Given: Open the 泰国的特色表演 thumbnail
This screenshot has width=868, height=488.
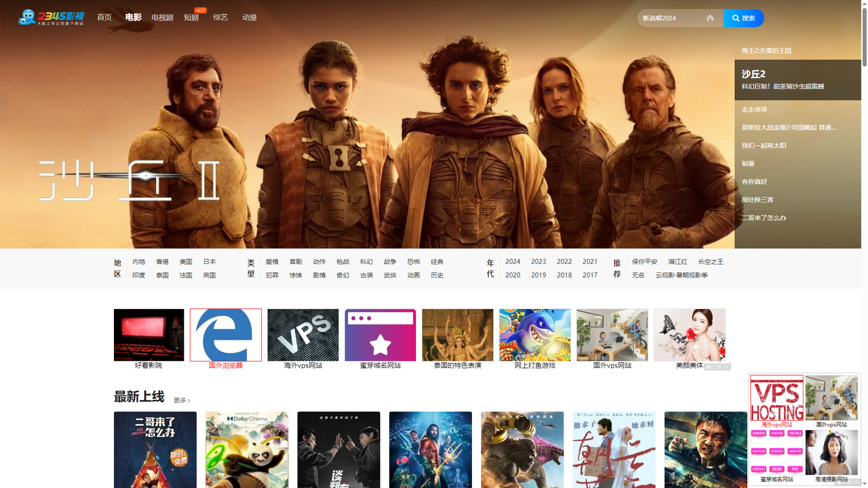Looking at the screenshot, I should coord(458,335).
